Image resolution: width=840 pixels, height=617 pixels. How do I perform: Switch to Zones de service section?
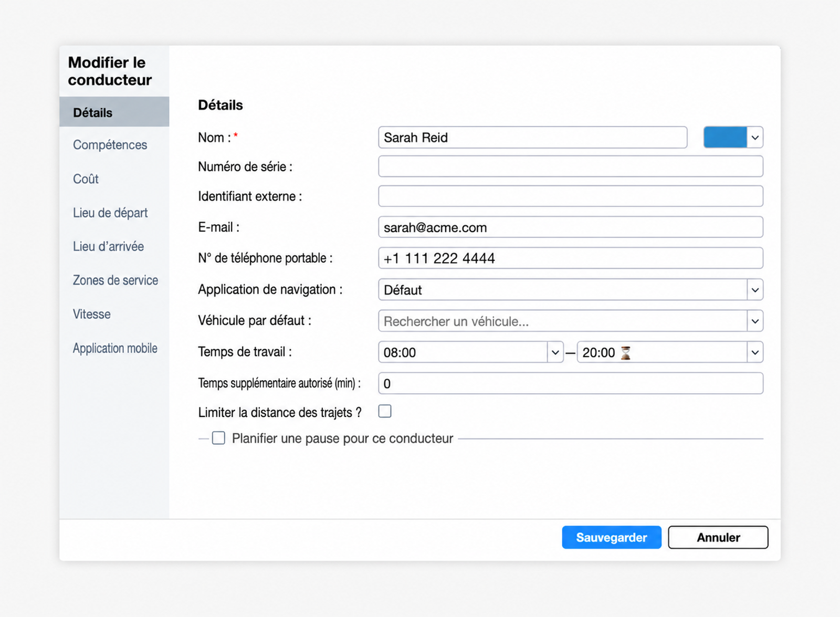click(x=115, y=280)
